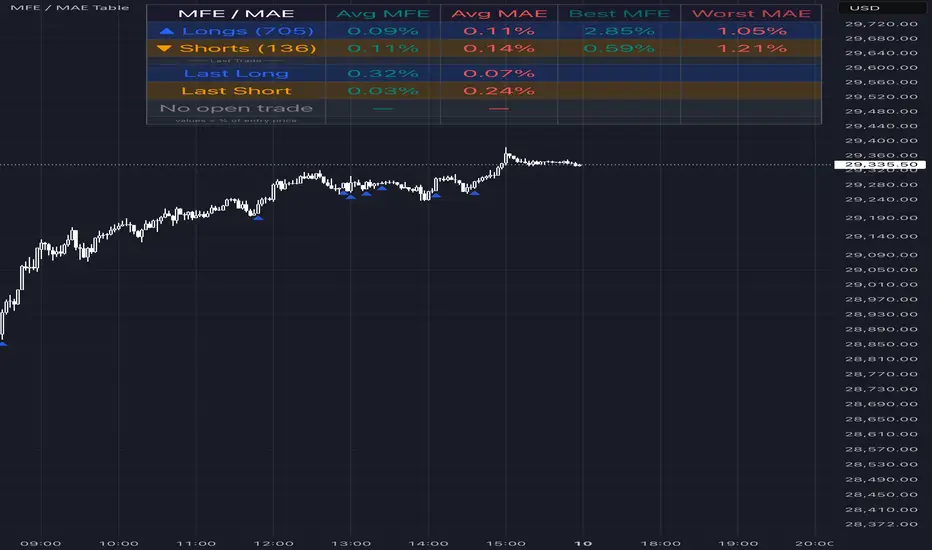Click the blue up-triangle icon in Longs row

[x=167, y=31]
